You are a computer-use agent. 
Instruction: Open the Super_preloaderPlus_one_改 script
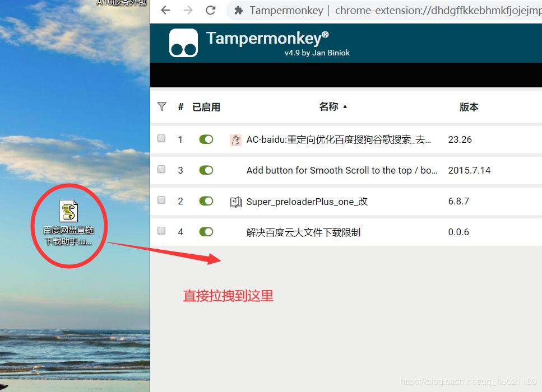click(x=307, y=202)
